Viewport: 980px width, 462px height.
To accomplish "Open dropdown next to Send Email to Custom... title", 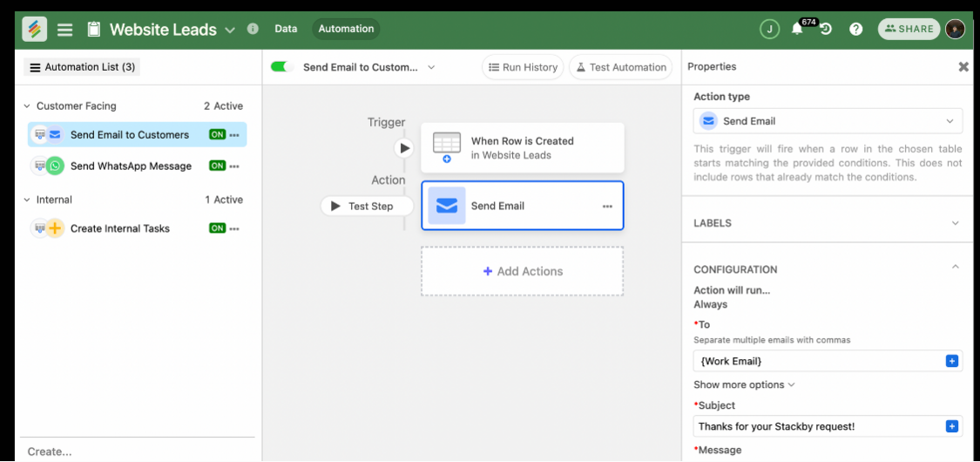I will point(430,67).
